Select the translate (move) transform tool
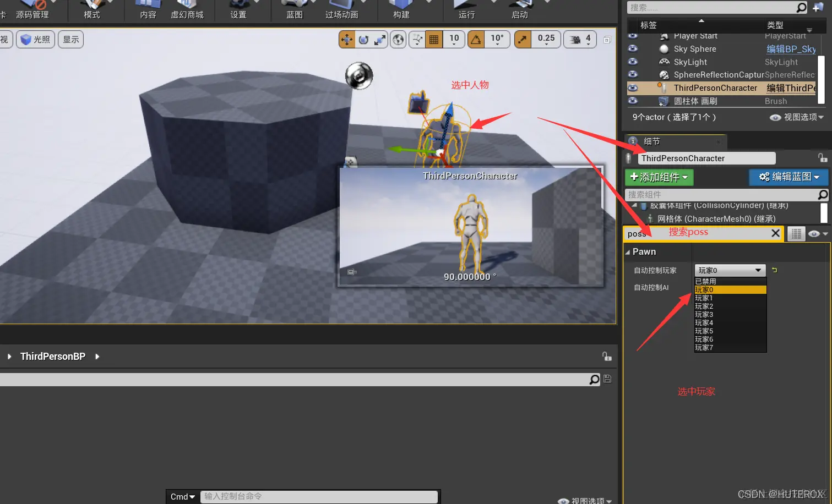The image size is (832, 504). click(347, 40)
